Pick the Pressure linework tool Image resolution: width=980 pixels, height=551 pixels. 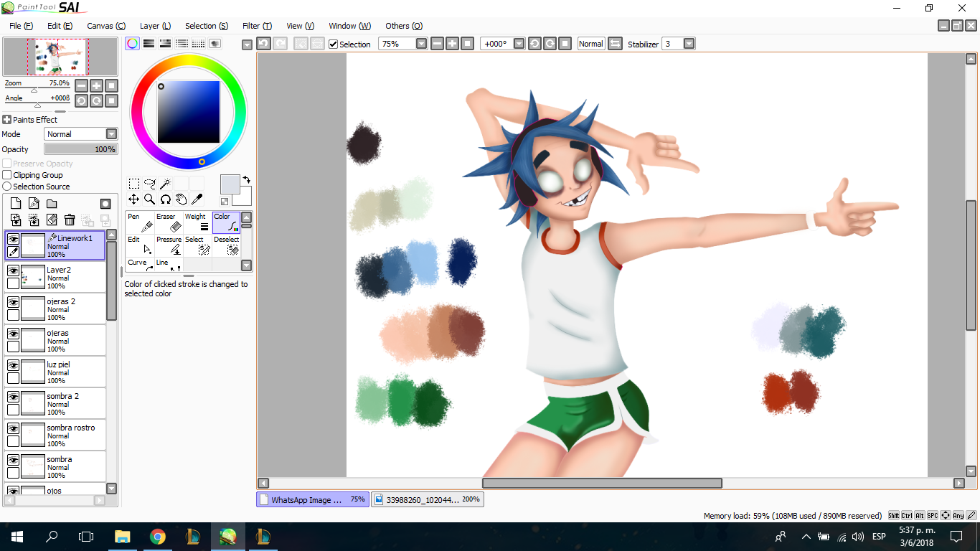pyautogui.click(x=169, y=245)
